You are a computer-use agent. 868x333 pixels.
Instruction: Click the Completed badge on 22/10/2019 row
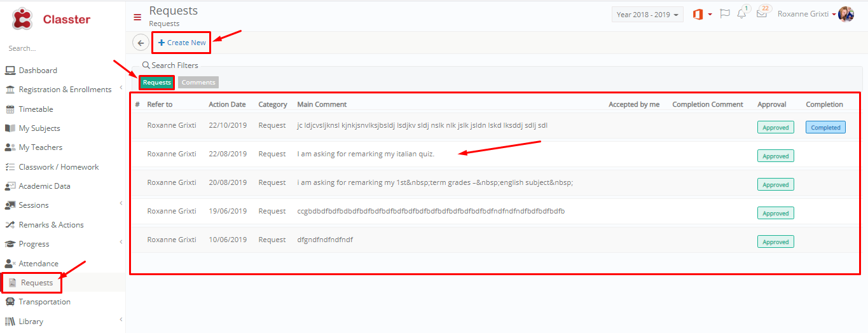pyautogui.click(x=825, y=128)
